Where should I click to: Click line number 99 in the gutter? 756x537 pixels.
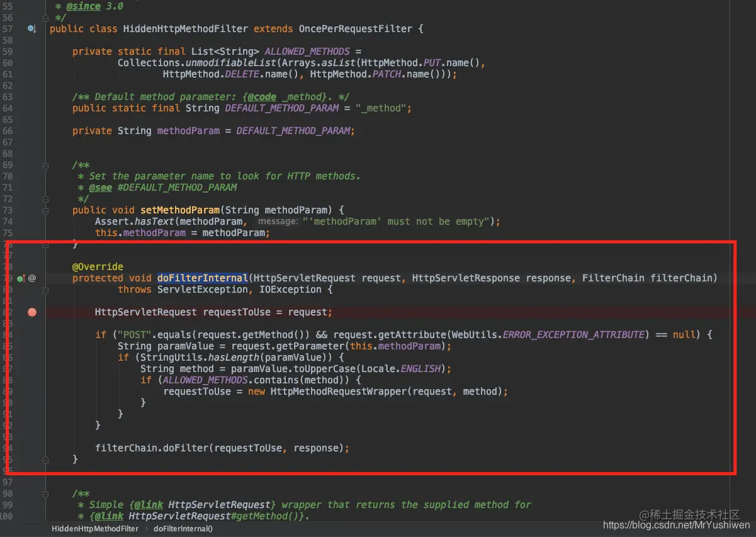point(8,505)
